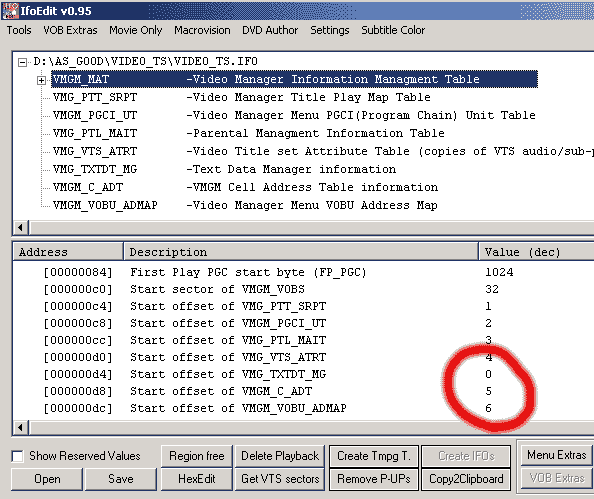Collapse the VIDEO_TS.IFO root node
This screenshot has height=499, width=594.
(x=23, y=62)
